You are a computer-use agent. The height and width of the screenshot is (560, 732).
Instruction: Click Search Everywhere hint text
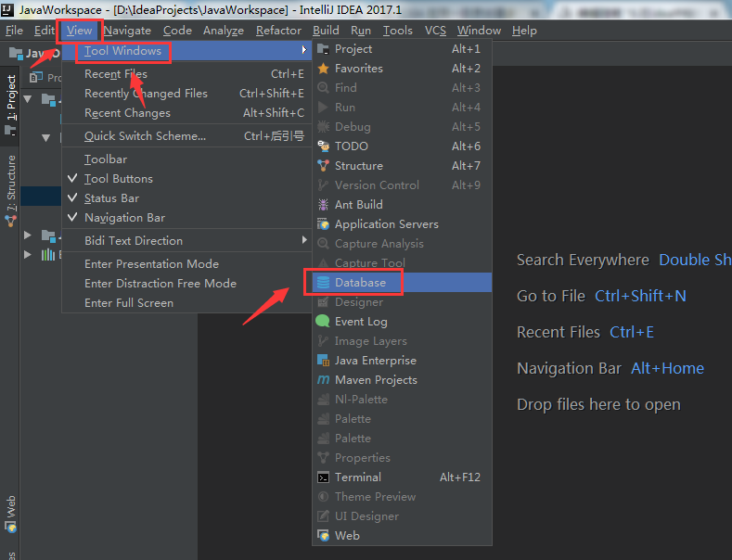click(583, 260)
